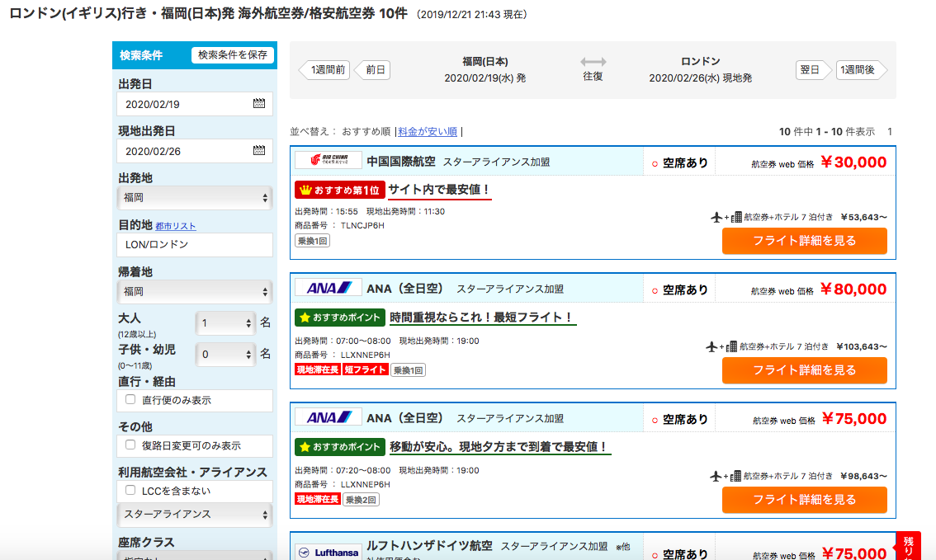The height and width of the screenshot is (560, 936).
Task: Go to 1週間前 dates
Action: (324, 70)
